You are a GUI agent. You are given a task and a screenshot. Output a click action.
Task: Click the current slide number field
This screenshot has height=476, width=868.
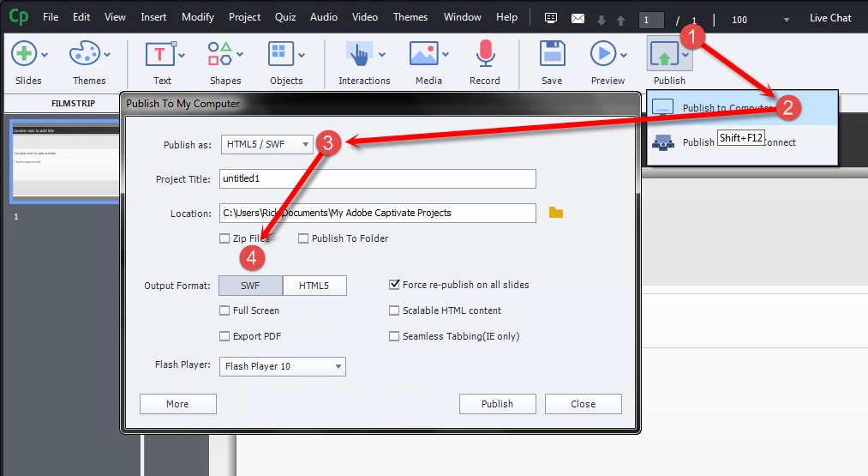point(651,21)
